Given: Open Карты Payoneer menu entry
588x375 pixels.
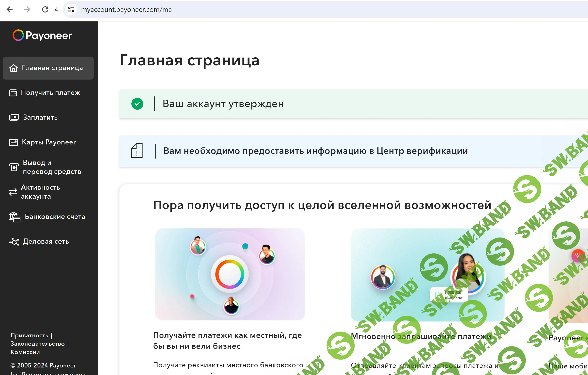Looking at the screenshot, I should coord(49,142).
